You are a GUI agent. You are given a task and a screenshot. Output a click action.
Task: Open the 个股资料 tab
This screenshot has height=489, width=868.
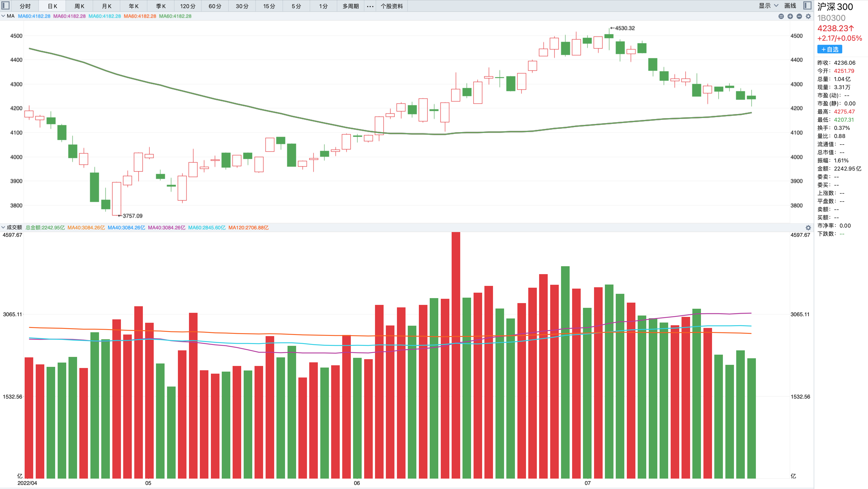[x=392, y=6]
